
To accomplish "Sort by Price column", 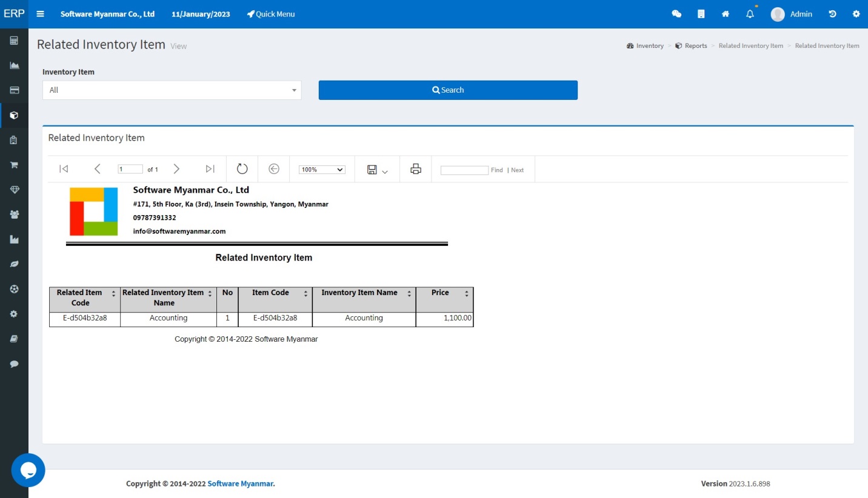I will point(467,293).
